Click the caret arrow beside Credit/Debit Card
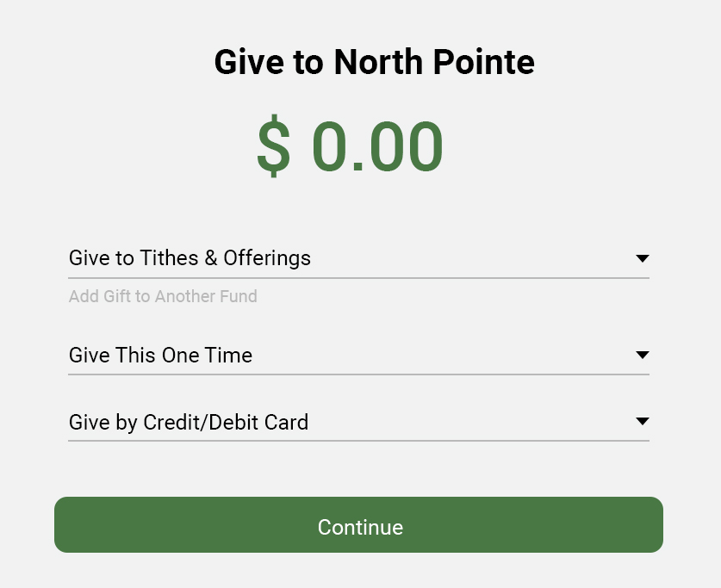The image size is (721, 588). click(x=642, y=421)
